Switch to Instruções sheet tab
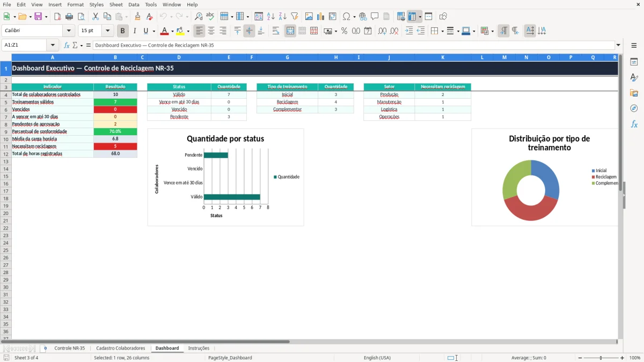Viewport: 644px width, 362px height. point(199,349)
